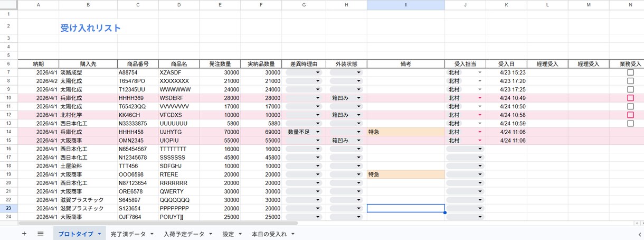Check 業務受入 checkbox in row 7
This screenshot has width=644, height=240.
coord(630,72)
